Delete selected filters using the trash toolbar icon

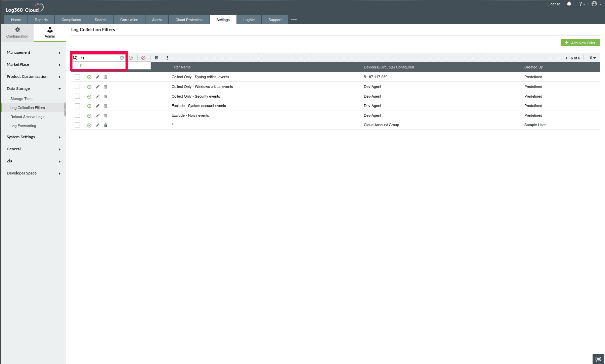pyautogui.click(x=156, y=58)
